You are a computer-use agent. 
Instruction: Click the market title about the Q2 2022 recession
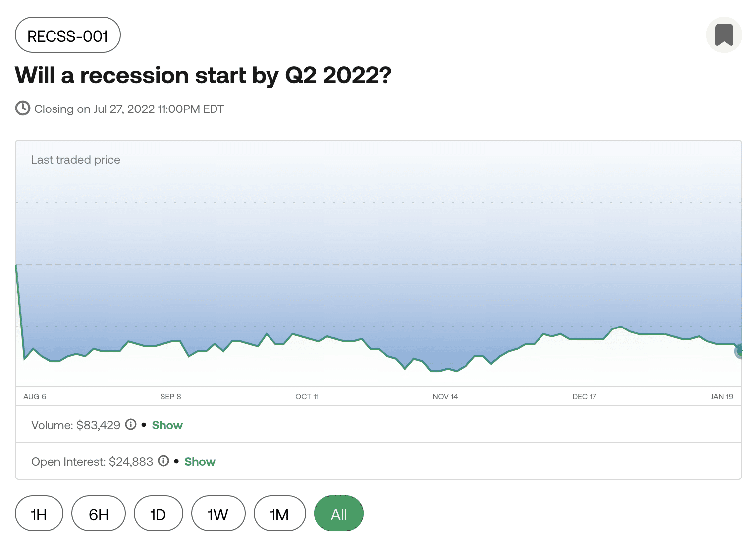(203, 75)
